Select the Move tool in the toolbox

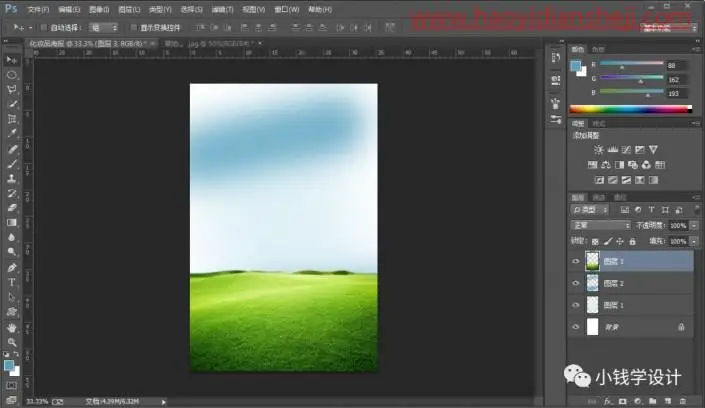pyautogui.click(x=12, y=60)
